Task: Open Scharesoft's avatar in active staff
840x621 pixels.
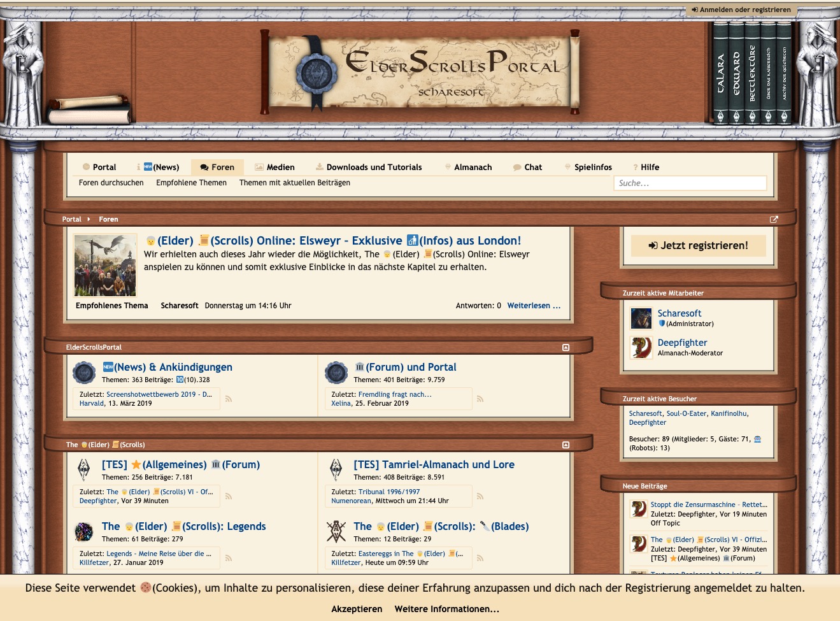Action: pyautogui.click(x=641, y=318)
